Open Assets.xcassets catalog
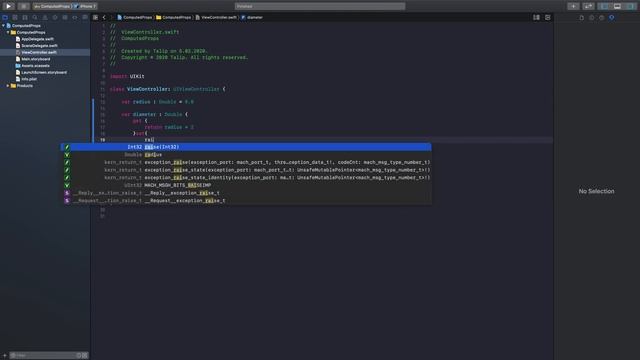Image resolution: width=640 pixels, height=360 pixels. click(x=35, y=66)
